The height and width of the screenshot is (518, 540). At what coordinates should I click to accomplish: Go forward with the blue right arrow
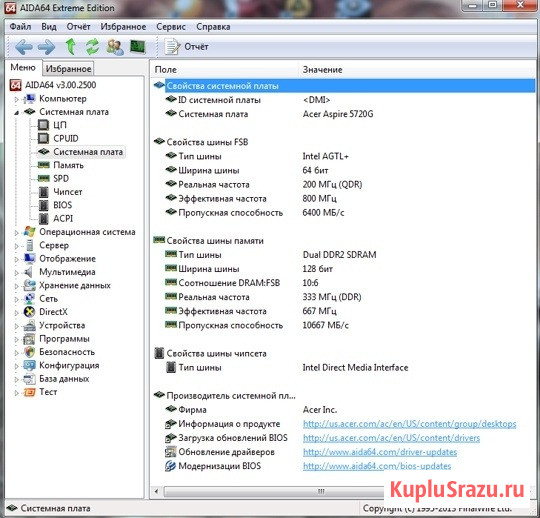46,47
